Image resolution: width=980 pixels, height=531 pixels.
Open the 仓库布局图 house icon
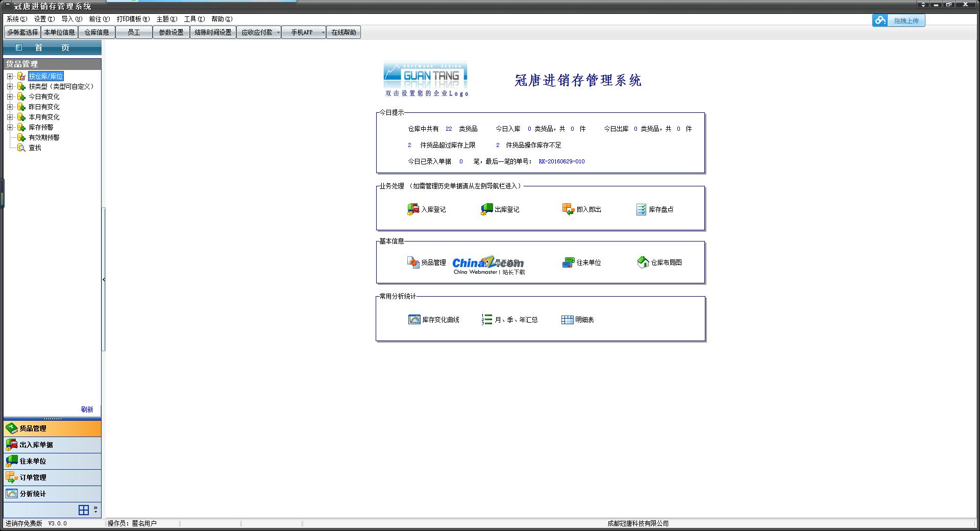(643, 262)
